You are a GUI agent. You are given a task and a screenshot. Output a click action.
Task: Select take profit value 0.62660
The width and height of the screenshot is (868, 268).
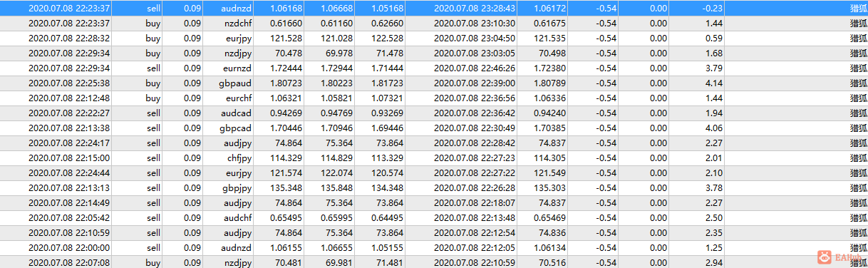pyautogui.click(x=388, y=24)
